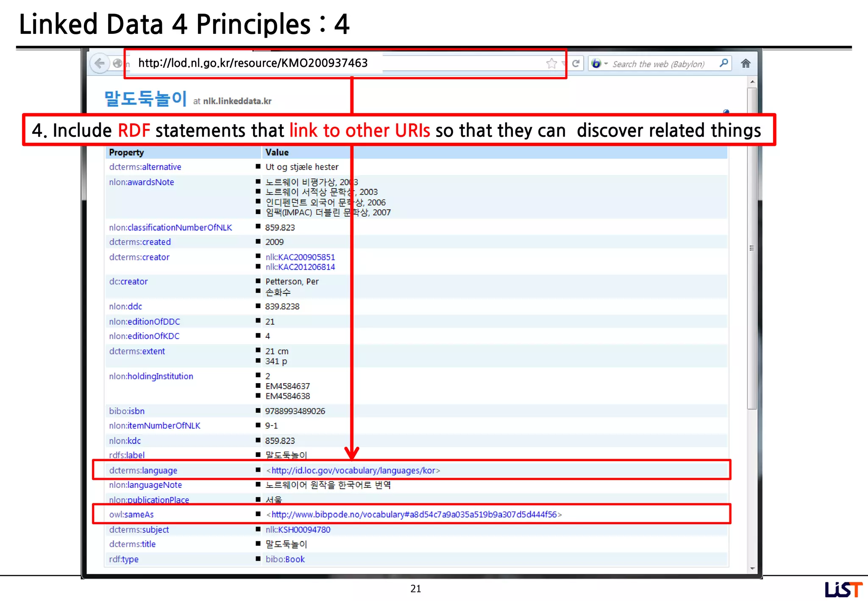Image resolution: width=868 pixels, height=601 pixels.
Task: Click the scrollbar down arrow at bottom
Action: point(752,568)
